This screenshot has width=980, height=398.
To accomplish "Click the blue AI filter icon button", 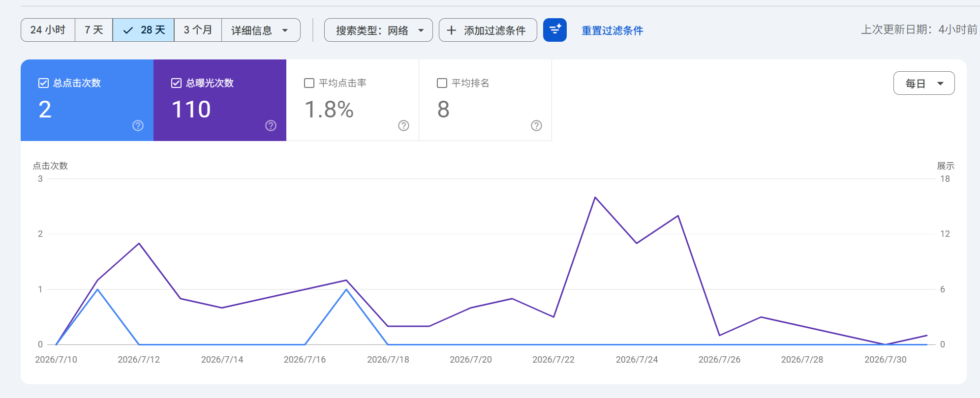I will click(555, 30).
